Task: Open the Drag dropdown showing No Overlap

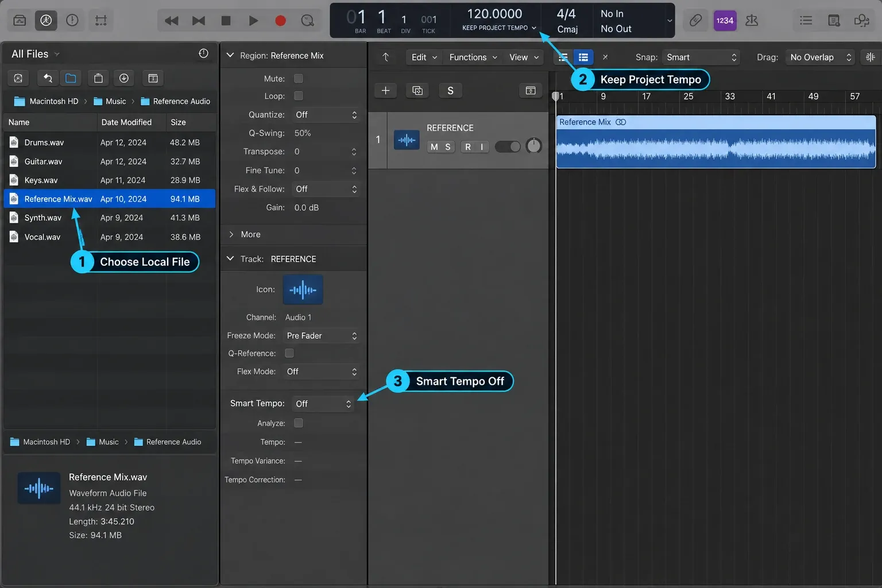Action: (820, 57)
